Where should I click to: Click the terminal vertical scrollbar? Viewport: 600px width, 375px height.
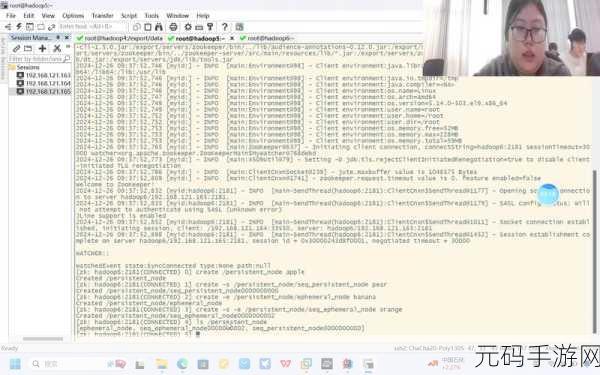coord(596,253)
